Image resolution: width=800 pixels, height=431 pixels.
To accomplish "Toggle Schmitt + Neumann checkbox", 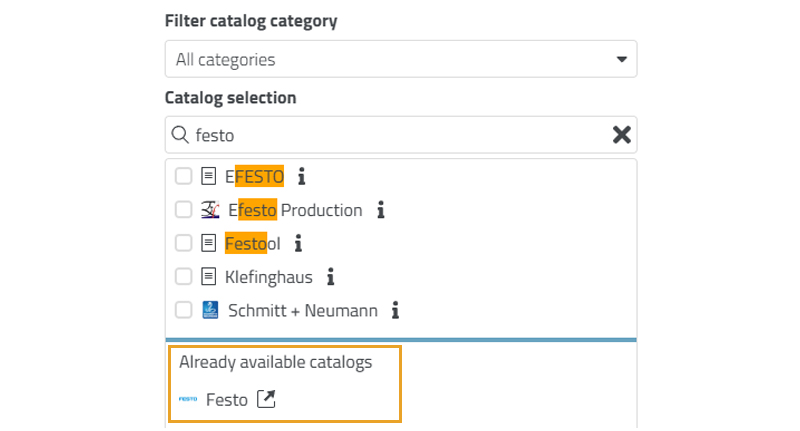I will (x=183, y=310).
